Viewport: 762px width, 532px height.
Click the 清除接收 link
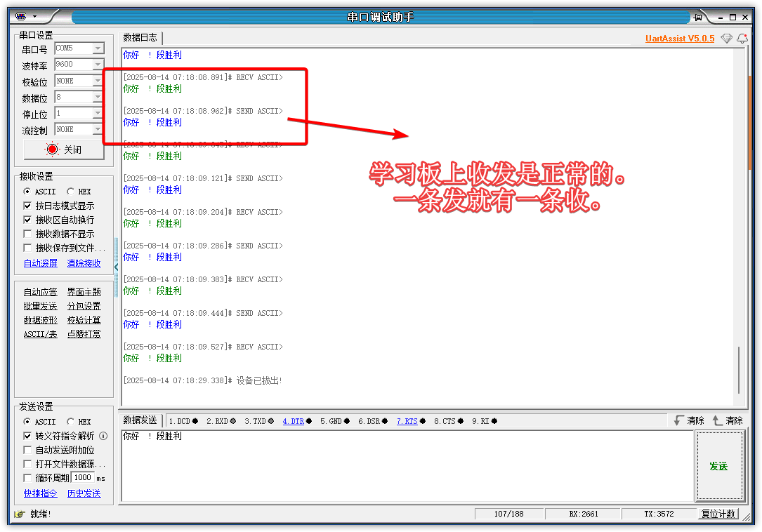84,263
